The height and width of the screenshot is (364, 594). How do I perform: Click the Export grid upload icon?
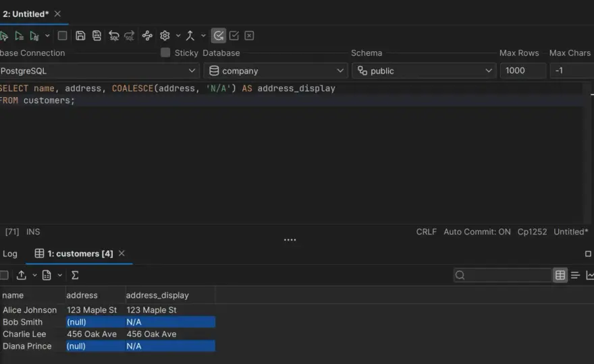tap(21, 275)
